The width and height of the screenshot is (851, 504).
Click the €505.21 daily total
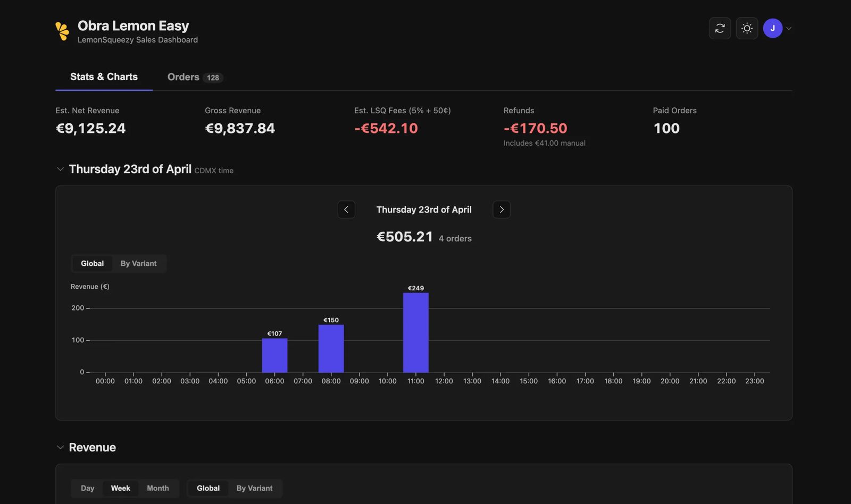coord(405,237)
